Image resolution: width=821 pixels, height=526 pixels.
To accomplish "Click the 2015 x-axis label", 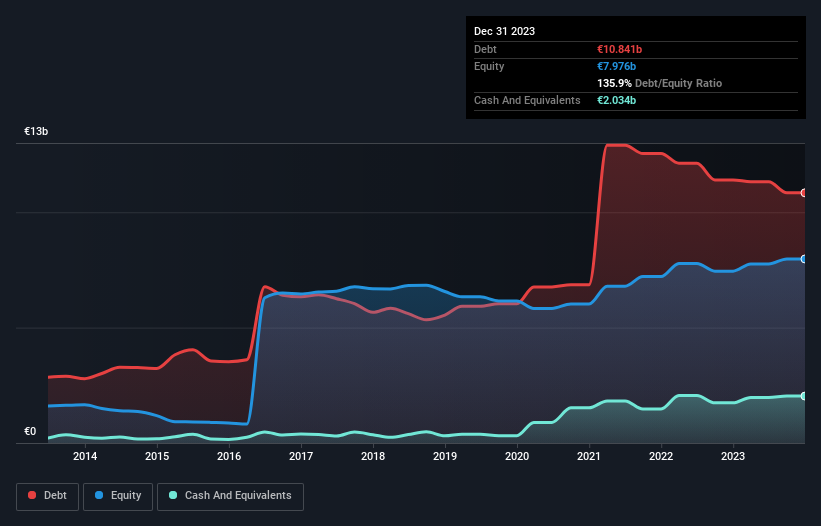I will click(157, 456).
